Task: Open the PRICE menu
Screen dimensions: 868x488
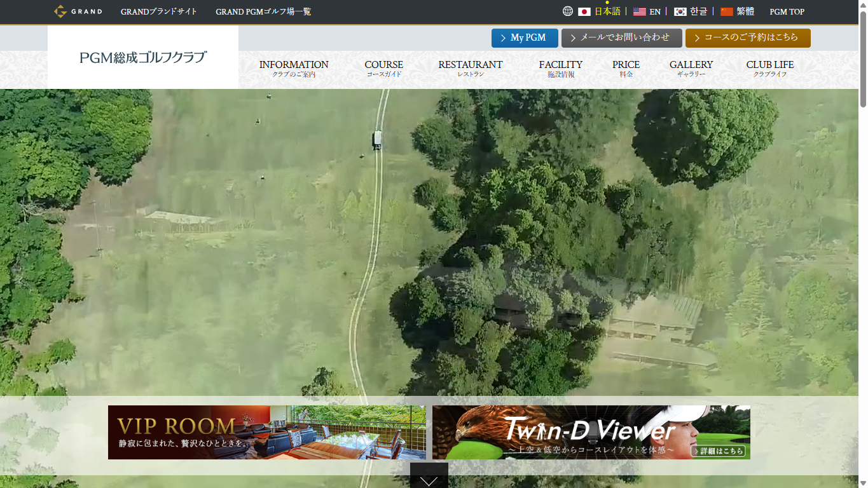Action: click(626, 69)
